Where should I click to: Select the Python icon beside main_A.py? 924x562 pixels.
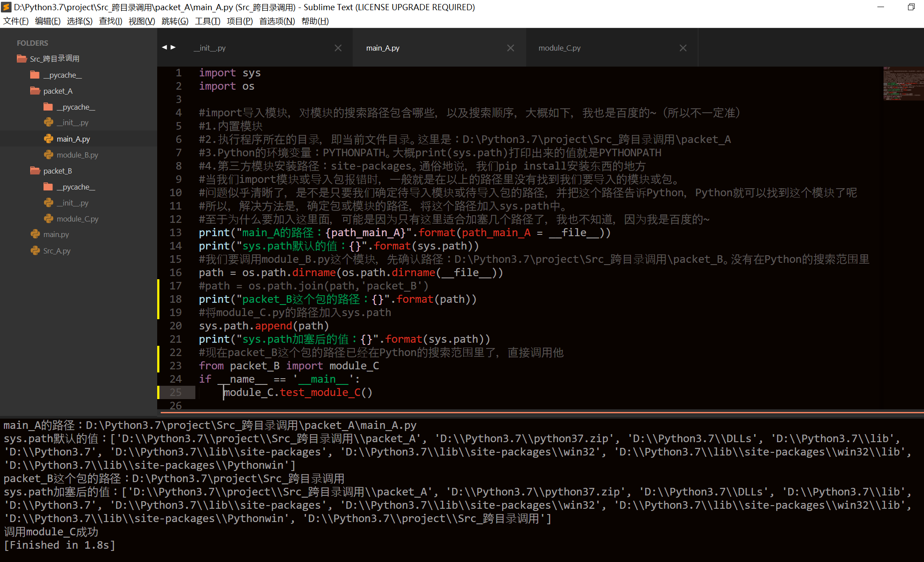[x=48, y=139]
